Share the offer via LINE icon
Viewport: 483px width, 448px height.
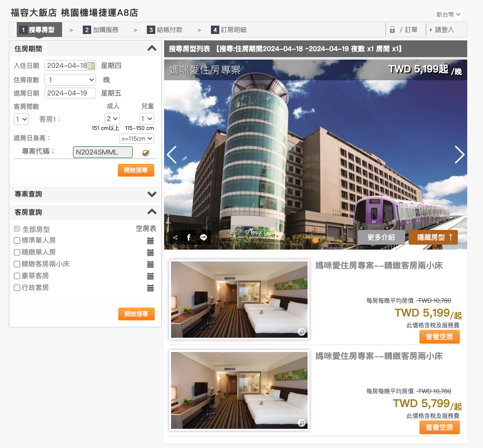point(204,237)
